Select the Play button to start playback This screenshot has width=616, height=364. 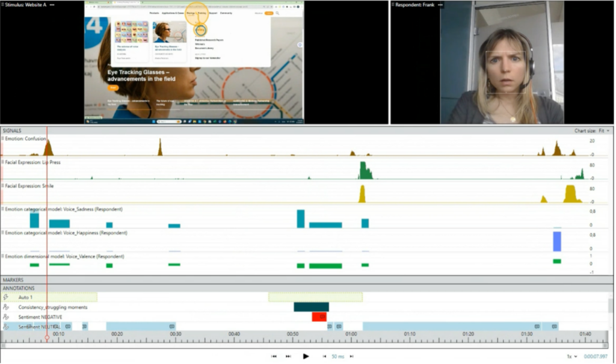coord(306,356)
